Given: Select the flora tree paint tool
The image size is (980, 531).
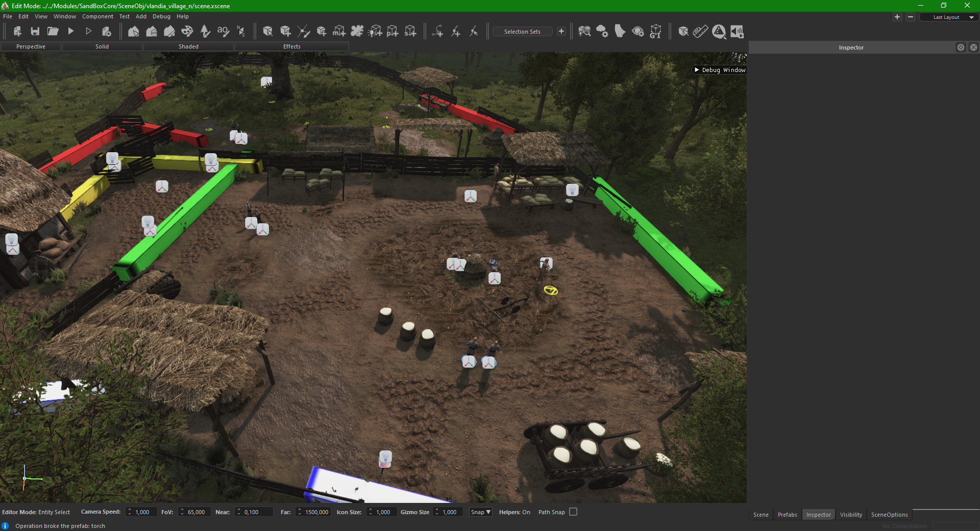Looking at the screenshot, I should click(x=205, y=32).
